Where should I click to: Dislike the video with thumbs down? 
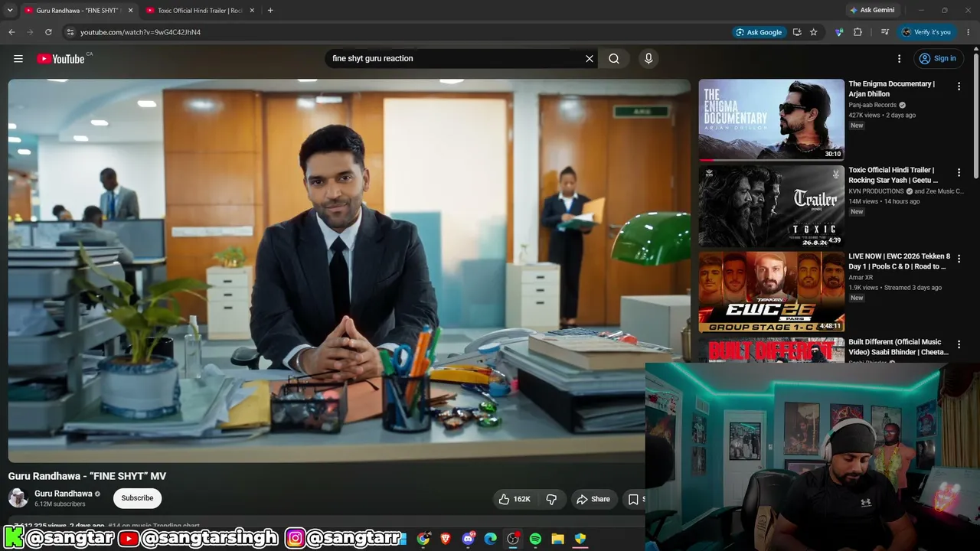(551, 499)
